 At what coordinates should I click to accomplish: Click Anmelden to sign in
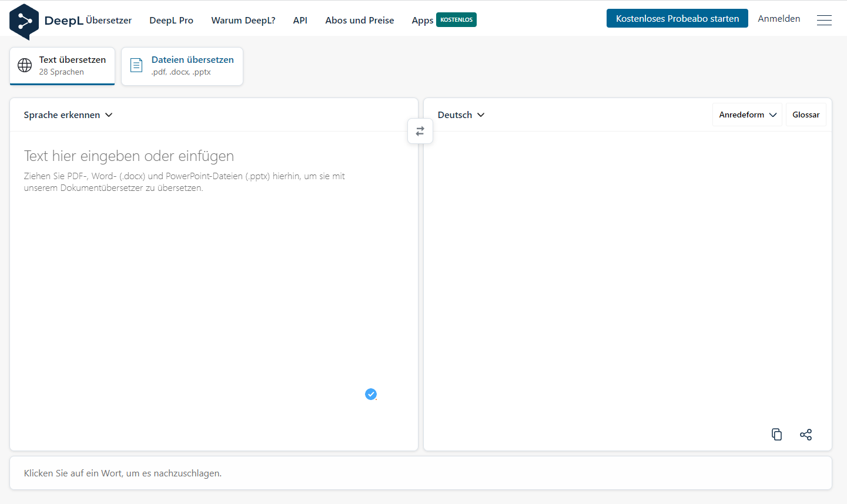click(779, 18)
